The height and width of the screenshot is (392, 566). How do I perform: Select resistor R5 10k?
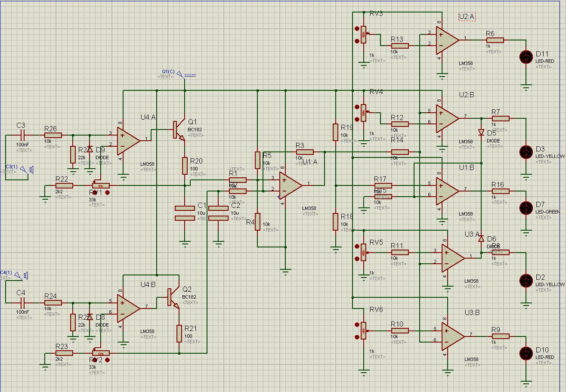(257, 160)
